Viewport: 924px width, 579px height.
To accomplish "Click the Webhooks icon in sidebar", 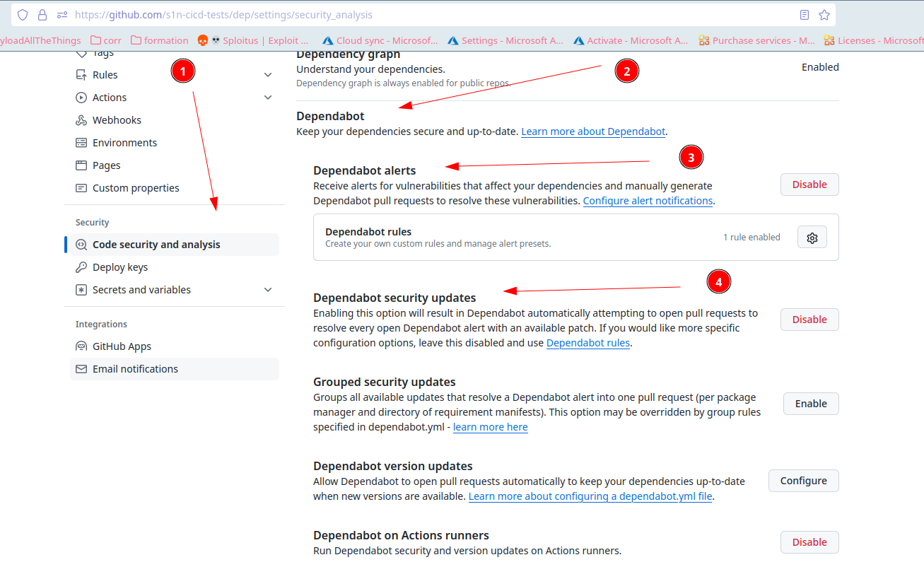I will 81,120.
